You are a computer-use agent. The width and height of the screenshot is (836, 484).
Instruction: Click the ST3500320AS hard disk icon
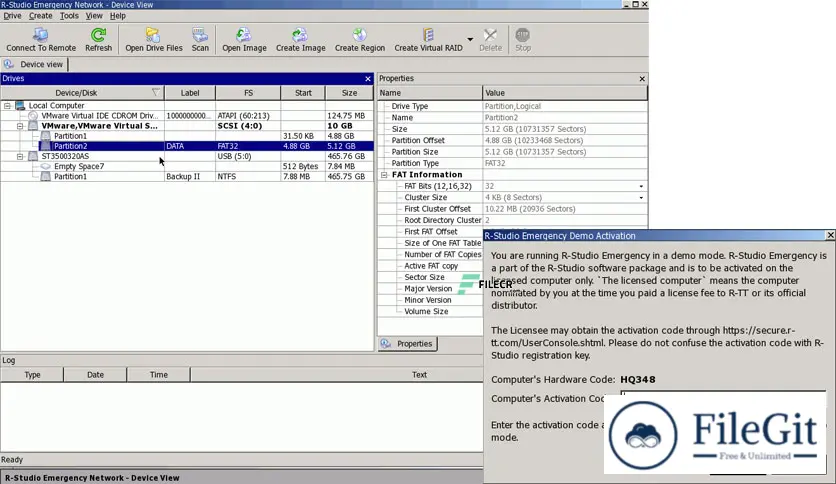point(33,156)
